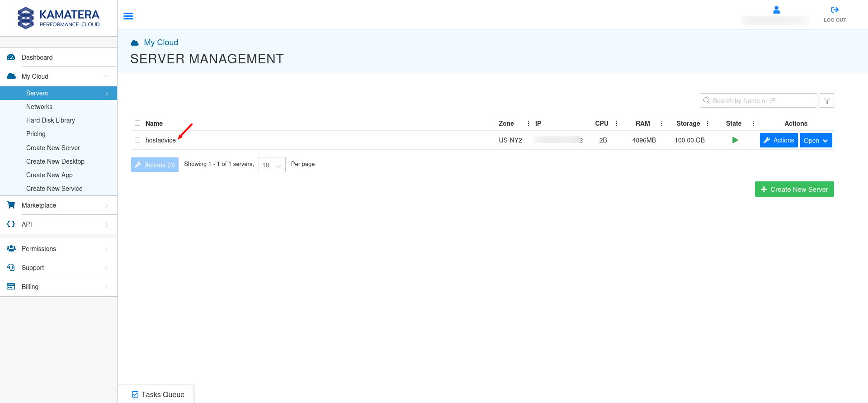This screenshot has width=868, height=403.
Task: Open Hard Disk Library
Action: pyautogui.click(x=51, y=120)
